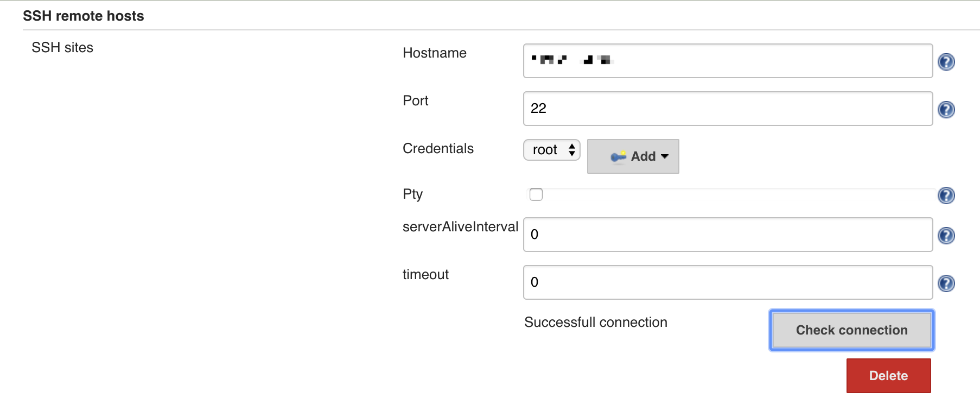Screen dimensions: 980x404
Task: Open the root credentials dropdown
Action: tap(551, 150)
